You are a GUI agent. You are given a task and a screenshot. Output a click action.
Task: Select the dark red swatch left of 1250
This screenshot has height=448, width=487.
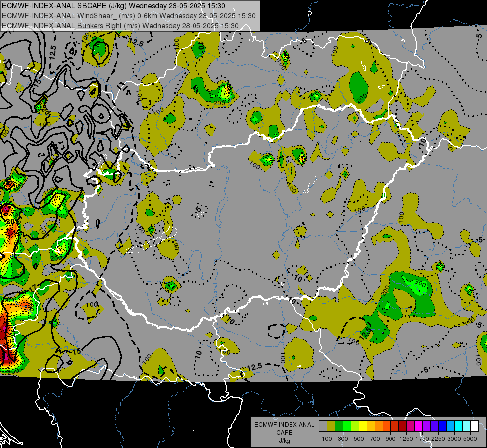coord(402,426)
